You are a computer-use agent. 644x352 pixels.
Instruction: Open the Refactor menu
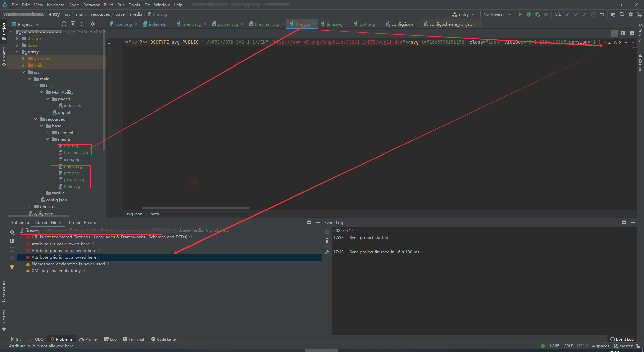[91, 5]
